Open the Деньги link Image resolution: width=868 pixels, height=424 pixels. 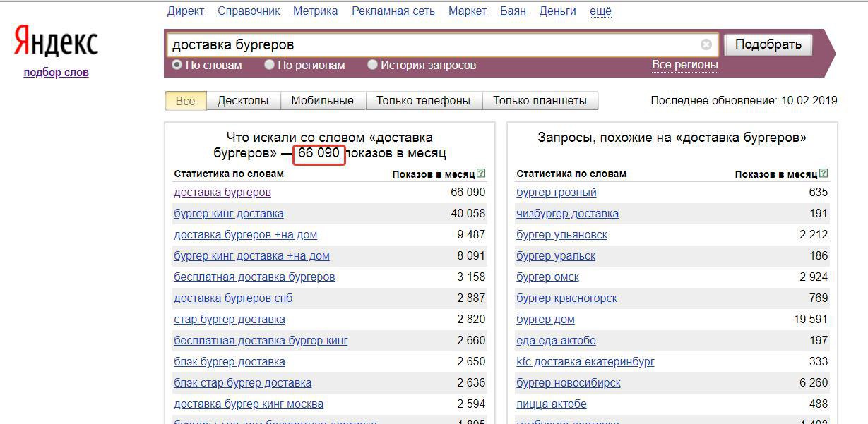(558, 11)
